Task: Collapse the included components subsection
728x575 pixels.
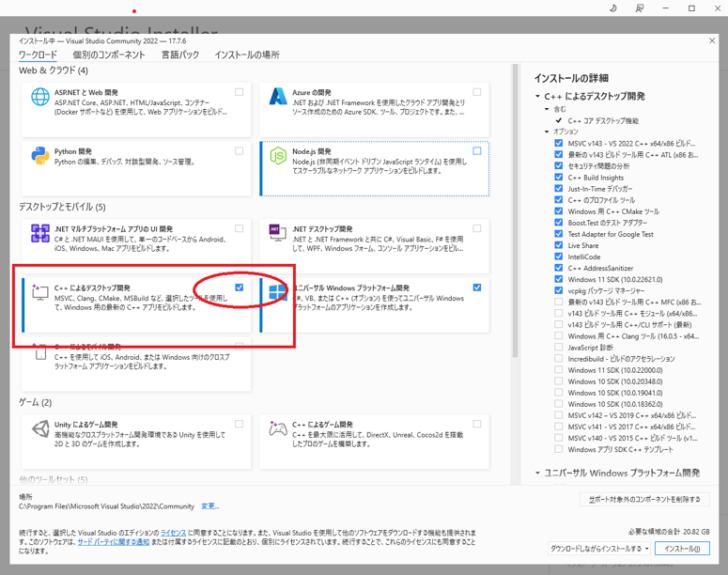Action: [547, 109]
